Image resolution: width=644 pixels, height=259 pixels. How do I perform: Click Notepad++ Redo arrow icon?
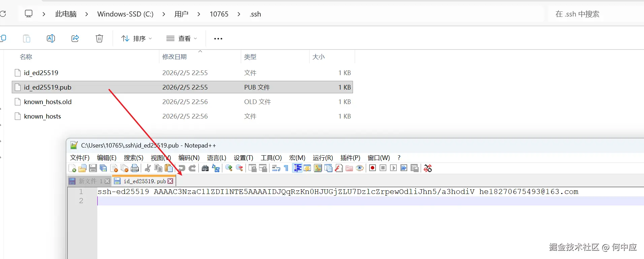192,168
